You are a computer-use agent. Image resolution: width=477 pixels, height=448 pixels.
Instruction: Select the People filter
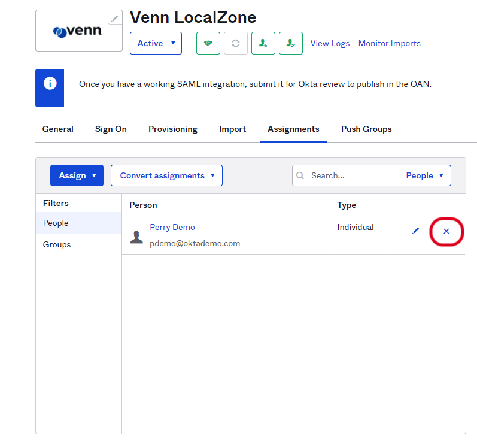click(x=79, y=223)
